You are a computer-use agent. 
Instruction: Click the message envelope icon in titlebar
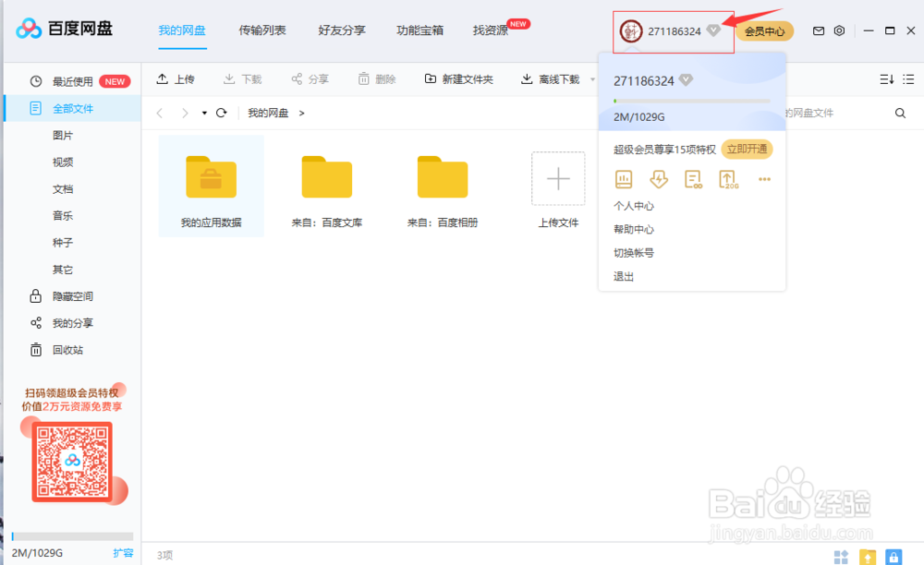click(x=818, y=30)
